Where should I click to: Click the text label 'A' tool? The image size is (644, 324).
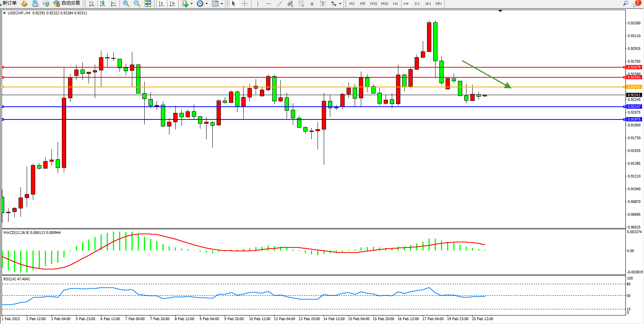(312, 3)
